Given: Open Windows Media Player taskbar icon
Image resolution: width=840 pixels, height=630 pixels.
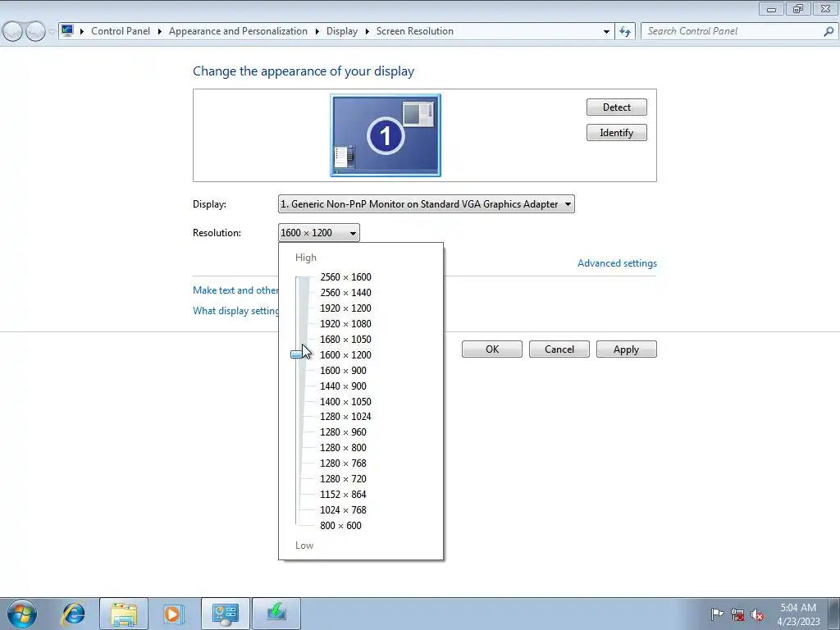Looking at the screenshot, I should click(x=174, y=614).
